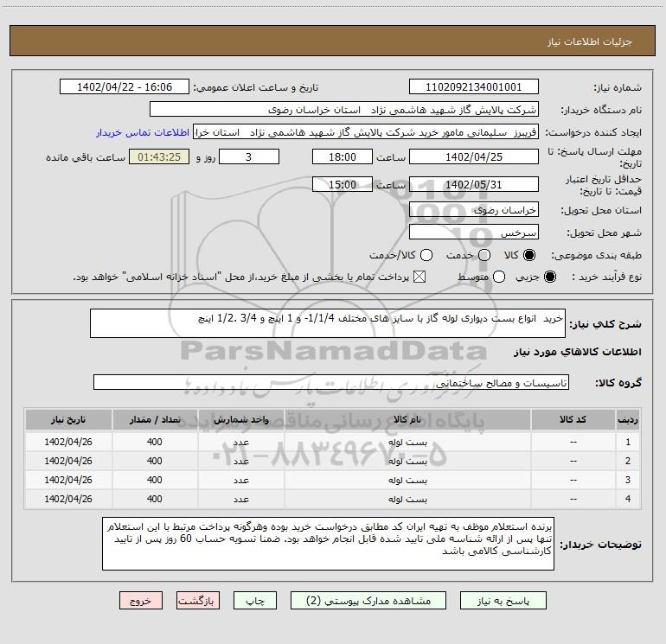Toggle the اسناد خزانه اسلامی payment checkbox

[x=421, y=277]
